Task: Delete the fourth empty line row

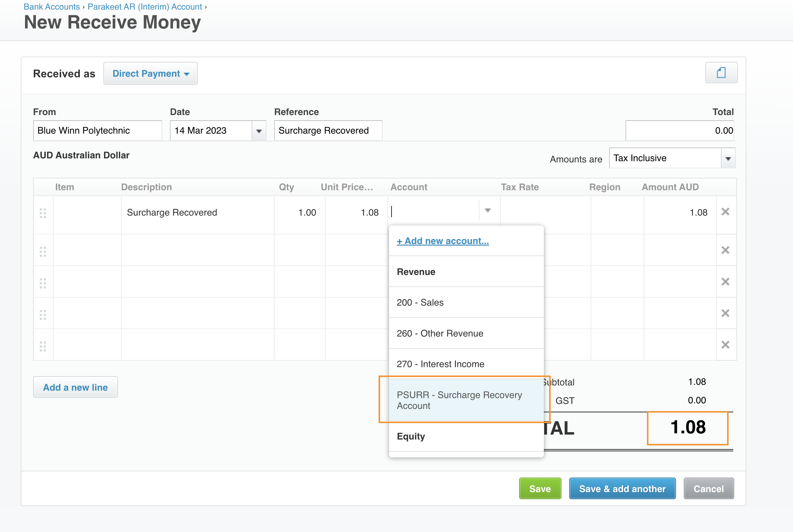Action: pyautogui.click(x=725, y=313)
